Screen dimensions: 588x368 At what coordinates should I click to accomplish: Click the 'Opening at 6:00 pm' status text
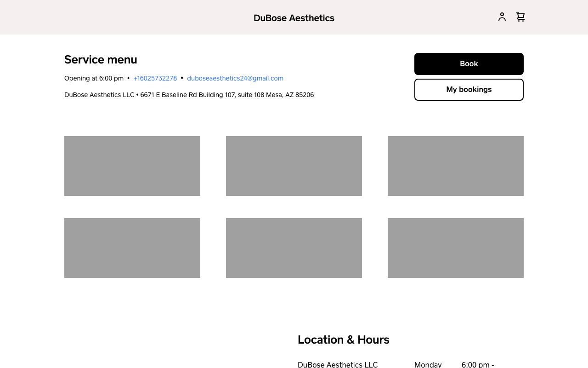[94, 78]
